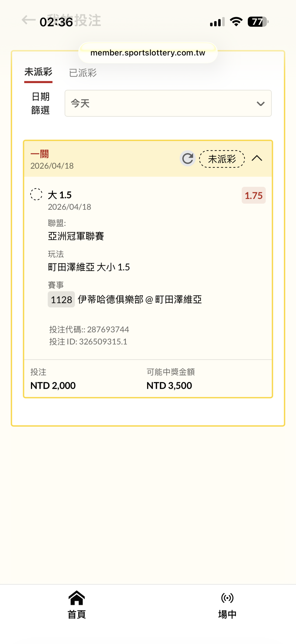The width and height of the screenshot is (296, 644).
Task: Collapse the 一關 bet card
Action: 257,159
